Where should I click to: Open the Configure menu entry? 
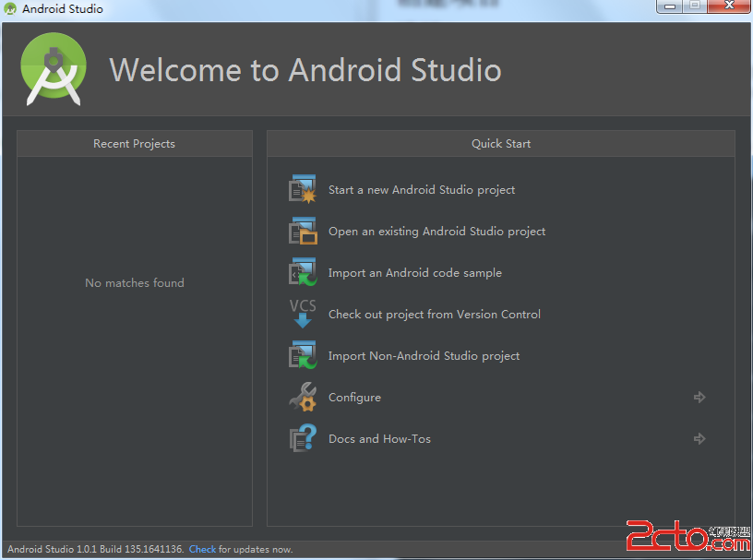354,398
